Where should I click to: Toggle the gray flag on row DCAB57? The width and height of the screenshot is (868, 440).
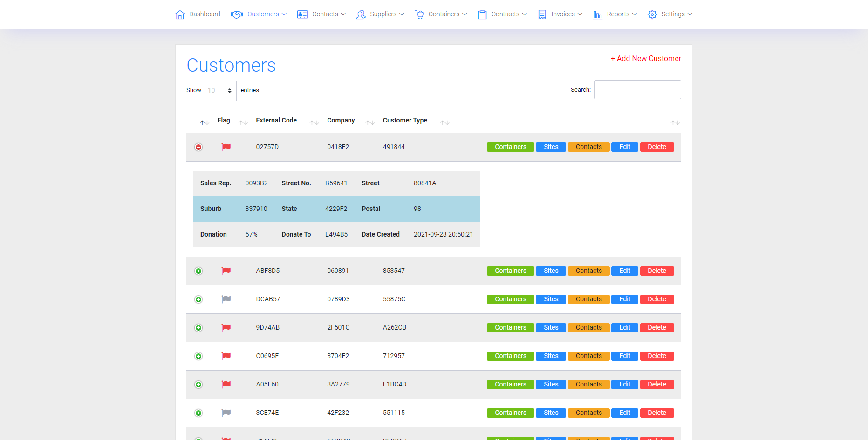[226, 299]
